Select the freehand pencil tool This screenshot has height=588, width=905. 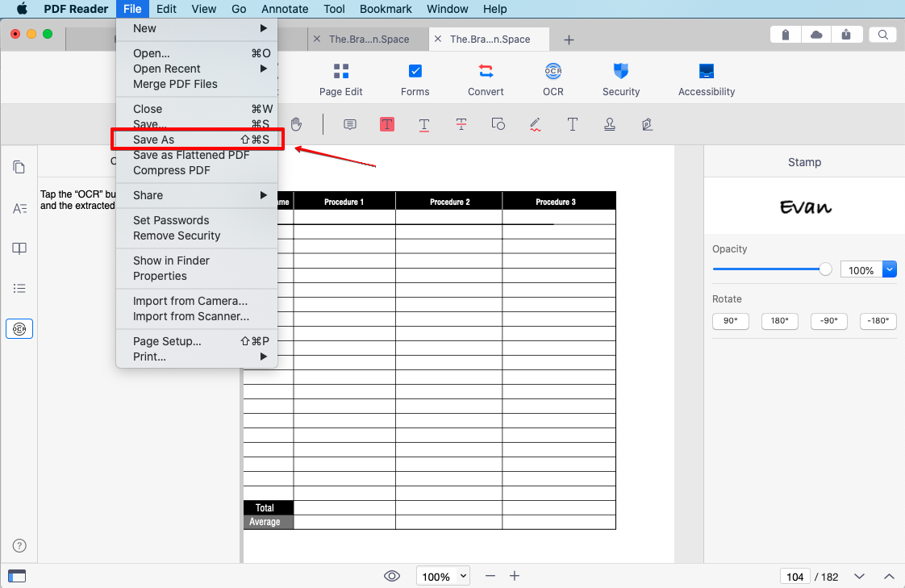pyautogui.click(x=535, y=124)
